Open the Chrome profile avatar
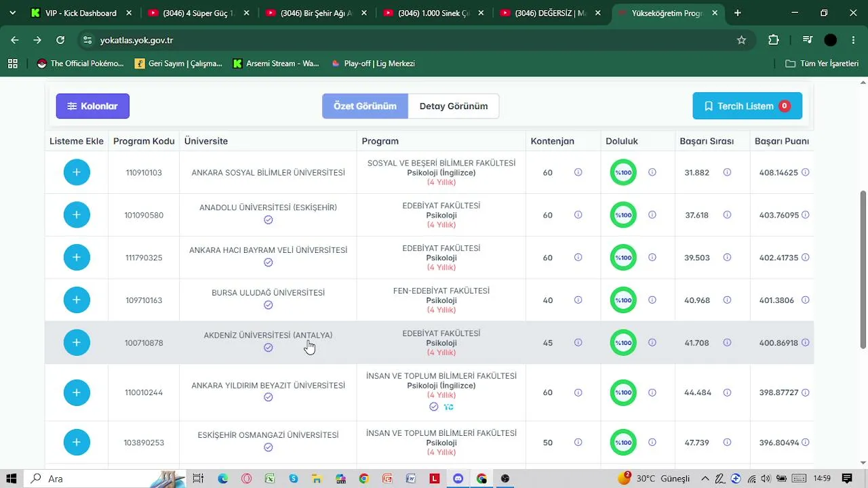 (x=831, y=40)
